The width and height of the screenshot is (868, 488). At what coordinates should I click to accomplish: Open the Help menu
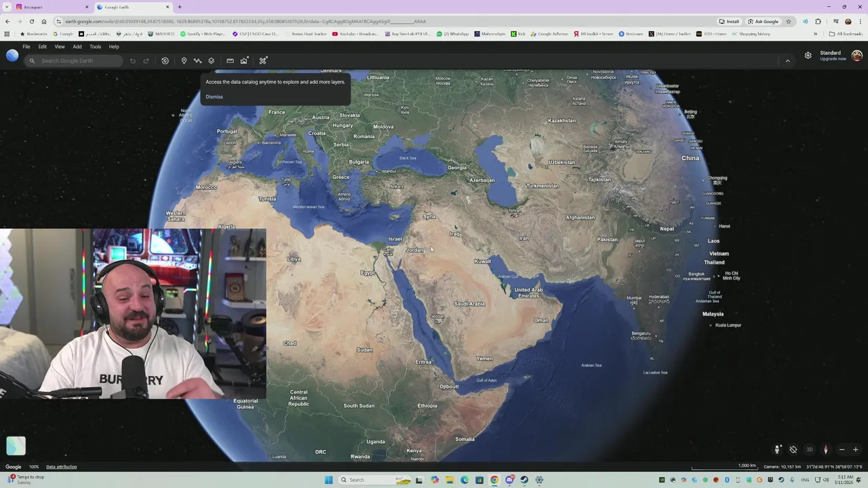tap(114, 47)
